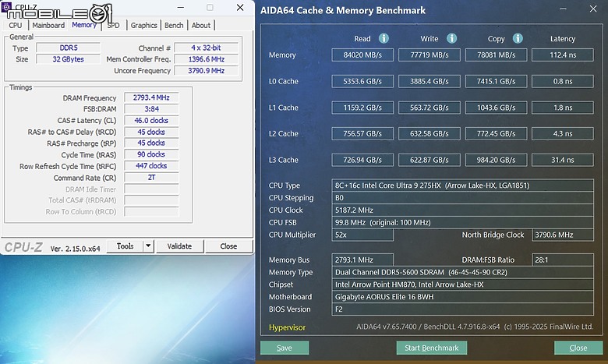This screenshot has width=608, height=364.
Task: Click the L1 Cache Latency value 1.8 ns
Action: pos(563,108)
